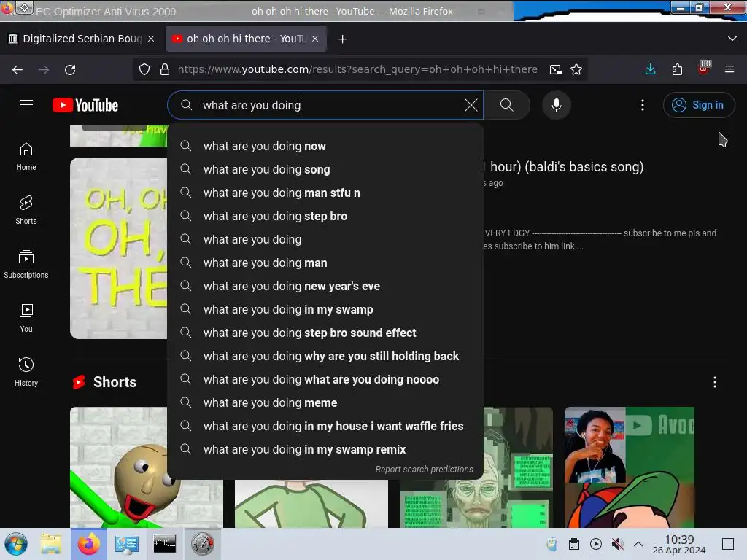This screenshot has width=747, height=560.
Task: Open the Firefox downloads panel
Action: (650, 70)
